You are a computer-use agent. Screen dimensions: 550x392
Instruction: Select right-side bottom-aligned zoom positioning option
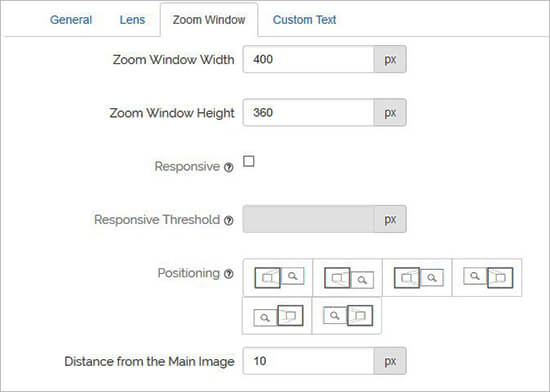coord(347,278)
